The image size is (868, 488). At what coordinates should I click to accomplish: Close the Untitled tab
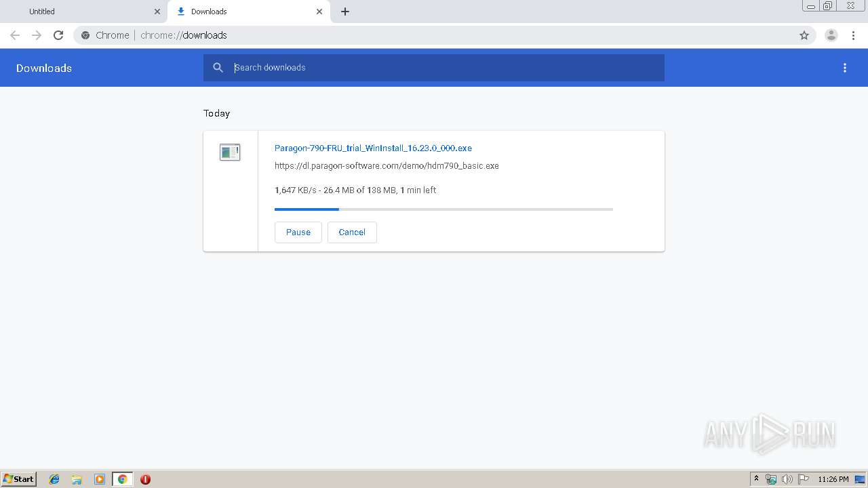(157, 12)
